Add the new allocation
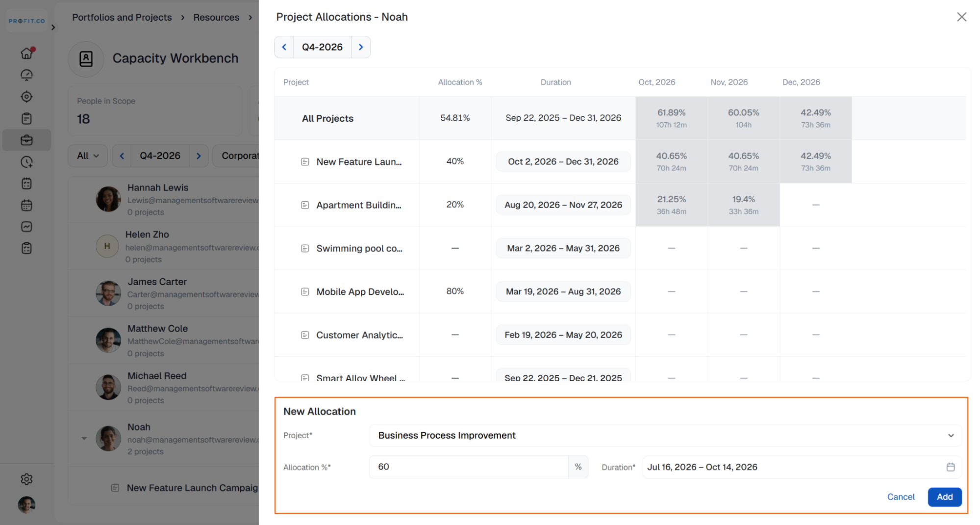The height and width of the screenshot is (525, 980). pos(944,497)
